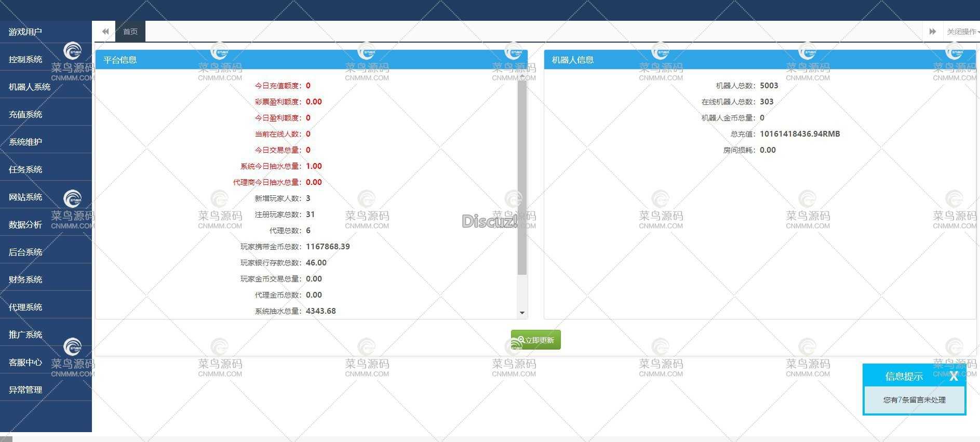
Task: Click the left double-arrow tab scroll icon
Action: [105, 32]
